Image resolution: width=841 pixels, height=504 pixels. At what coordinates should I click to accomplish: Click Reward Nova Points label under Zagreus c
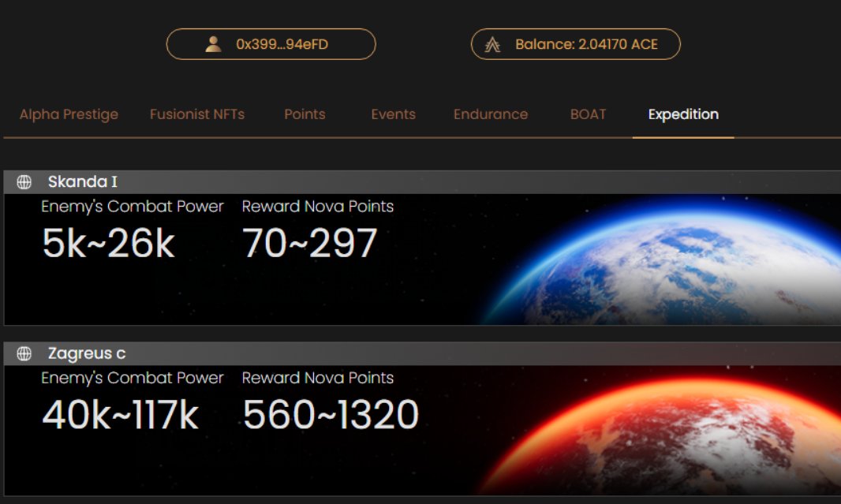click(317, 378)
